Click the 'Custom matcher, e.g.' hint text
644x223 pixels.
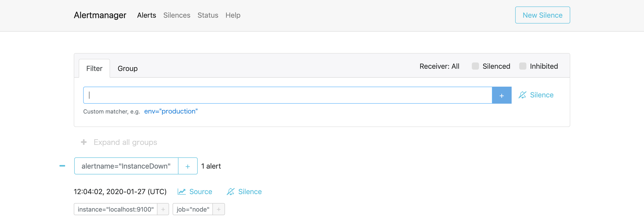pos(112,112)
